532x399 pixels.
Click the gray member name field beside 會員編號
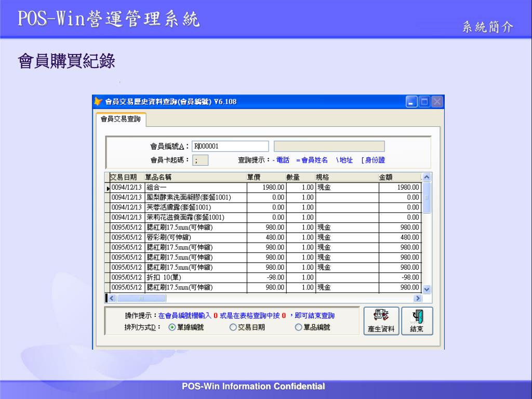[x=329, y=146]
